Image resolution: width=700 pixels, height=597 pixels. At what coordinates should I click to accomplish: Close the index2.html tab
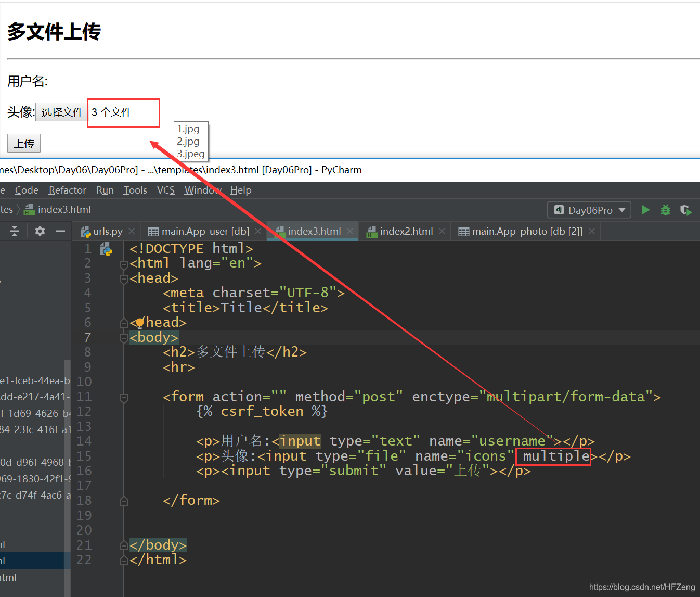coord(442,231)
